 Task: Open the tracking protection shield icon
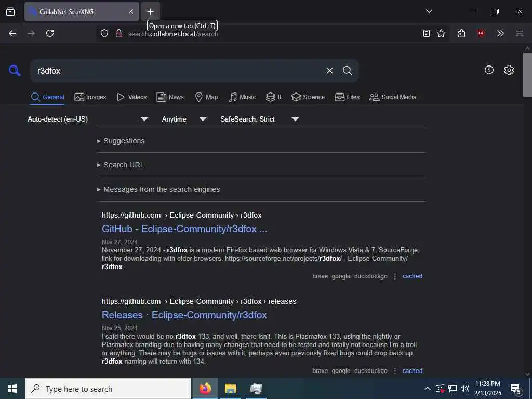[x=104, y=33]
